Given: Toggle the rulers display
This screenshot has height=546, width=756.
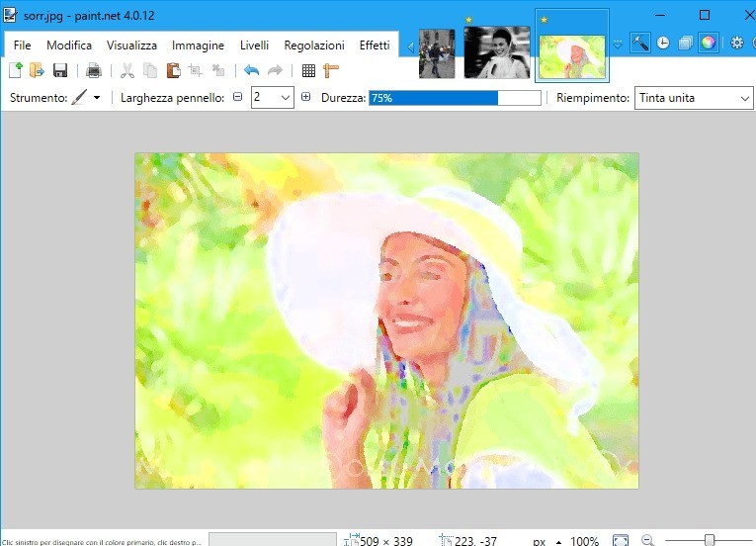Looking at the screenshot, I should [331, 70].
